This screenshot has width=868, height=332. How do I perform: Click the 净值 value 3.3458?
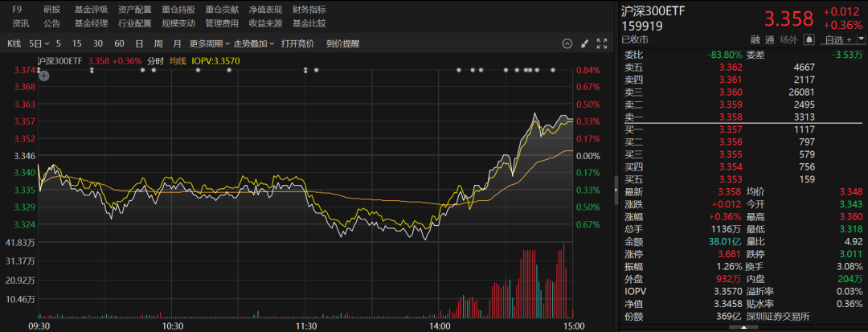click(x=727, y=304)
